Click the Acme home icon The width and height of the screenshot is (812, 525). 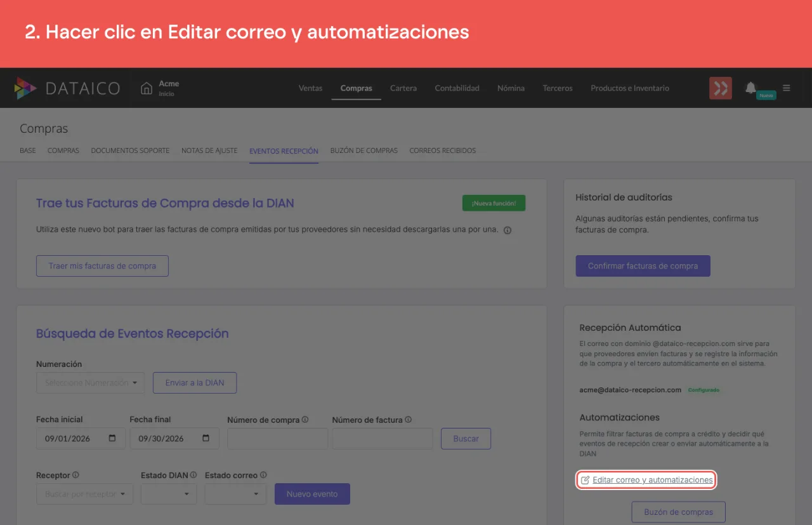pyautogui.click(x=147, y=88)
